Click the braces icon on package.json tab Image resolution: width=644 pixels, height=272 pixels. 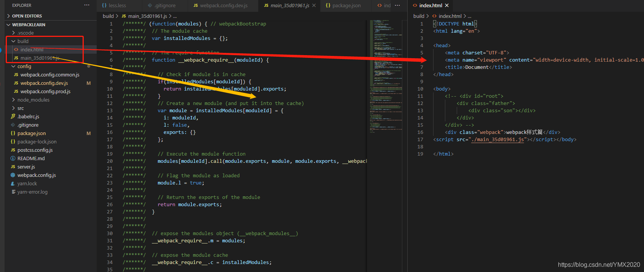[328, 5]
